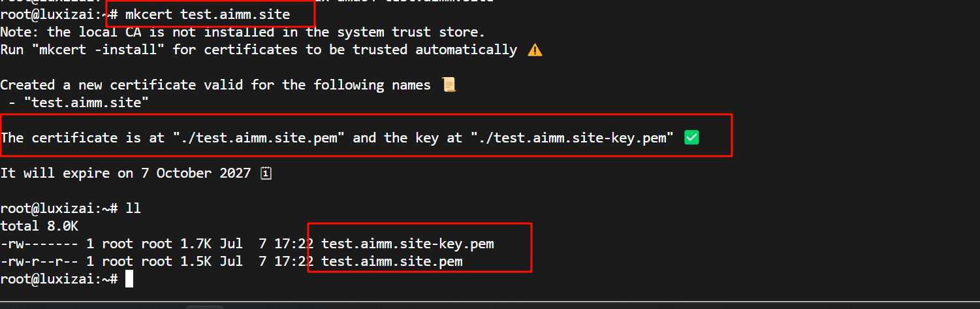This screenshot has width=980, height=309.
Task: Click the -rw-r--r-- permissions string
Action: coord(39,261)
